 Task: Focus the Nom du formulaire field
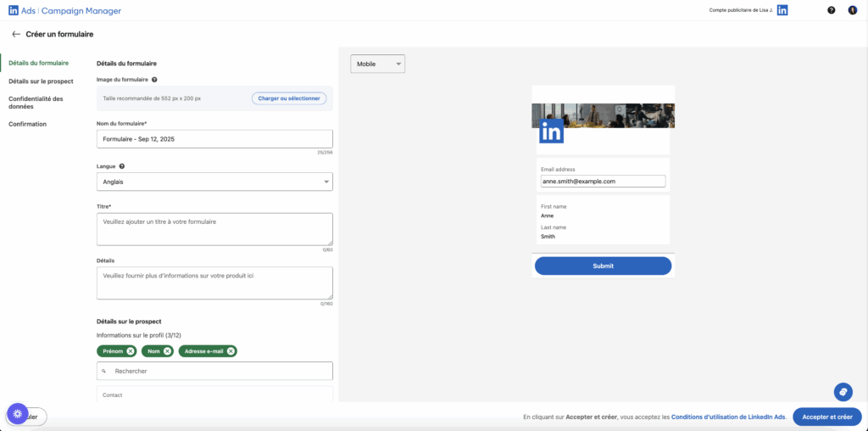point(214,139)
